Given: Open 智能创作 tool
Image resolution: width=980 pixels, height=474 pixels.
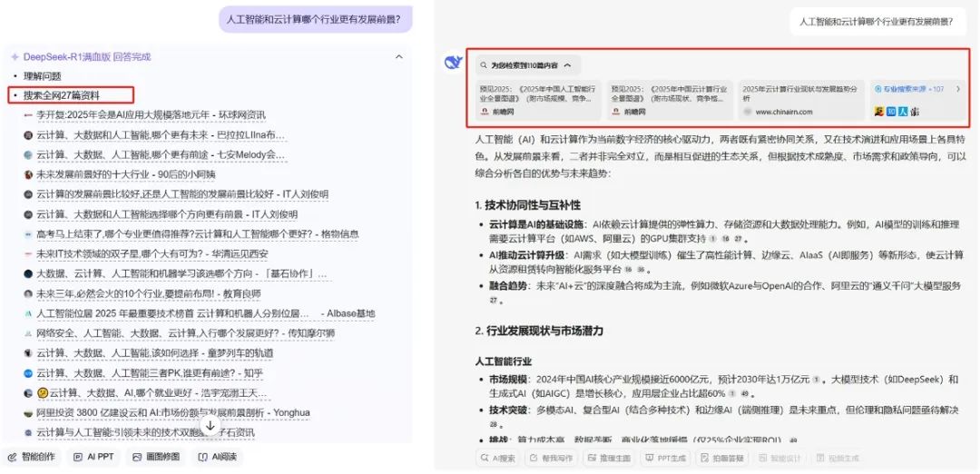Looking at the screenshot, I should pyautogui.click(x=33, y=457).
